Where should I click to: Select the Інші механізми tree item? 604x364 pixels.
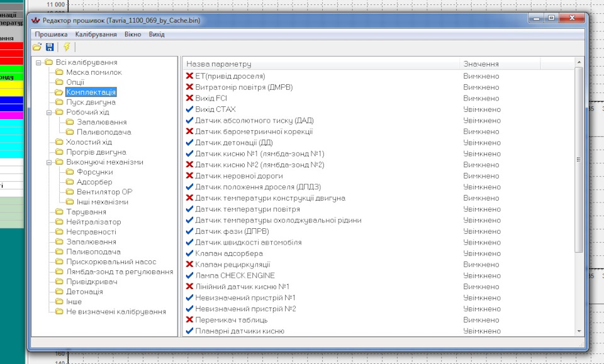[x=103, y=202]
